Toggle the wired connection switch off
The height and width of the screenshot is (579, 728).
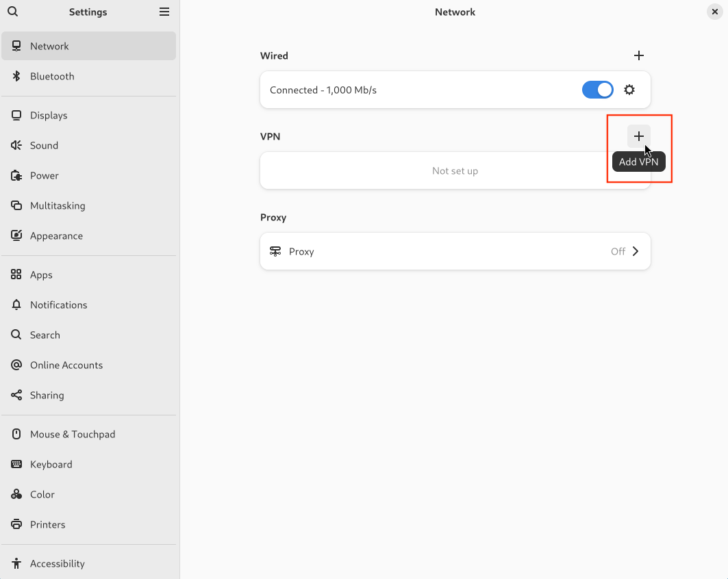tap(598, 90)
